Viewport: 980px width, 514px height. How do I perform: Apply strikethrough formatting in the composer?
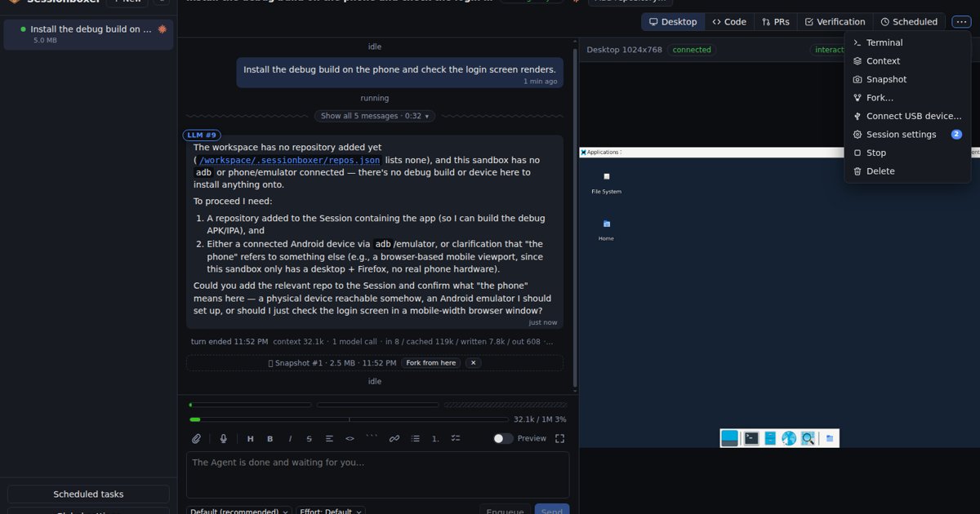tap(310, 439)
